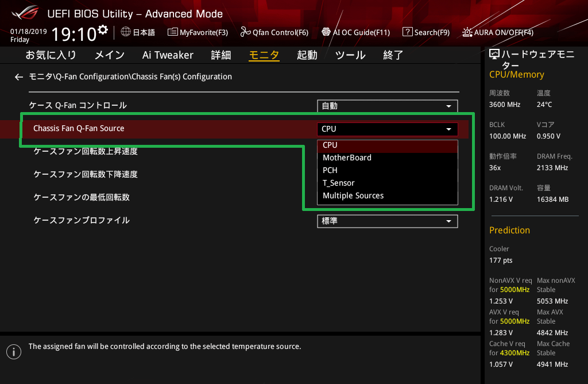
Task: Click the CPU/Memory section heading
Action: (x=517, y=75)
